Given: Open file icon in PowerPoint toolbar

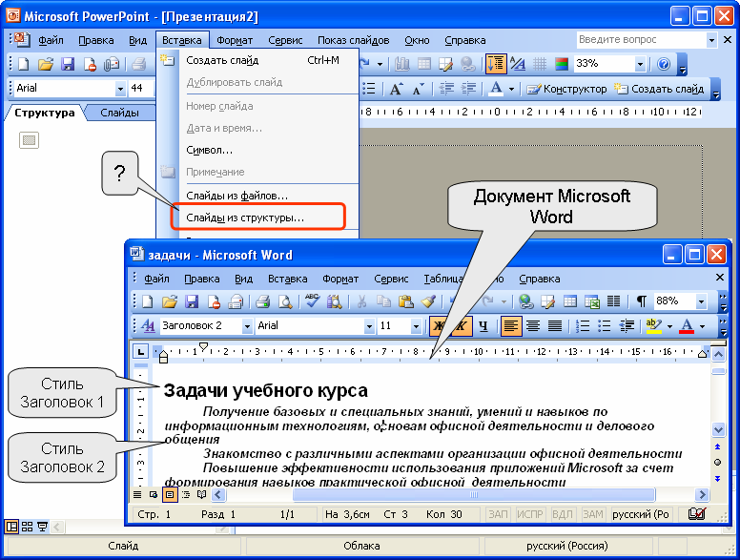Looking at the screenshot, I should pyautogui.click(x=45, y=64).
